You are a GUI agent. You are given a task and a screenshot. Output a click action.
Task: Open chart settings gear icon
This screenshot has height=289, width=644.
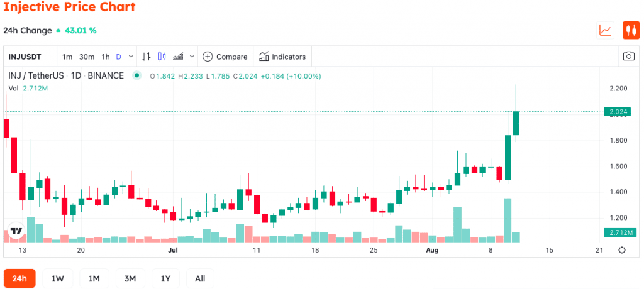point(622,250)
